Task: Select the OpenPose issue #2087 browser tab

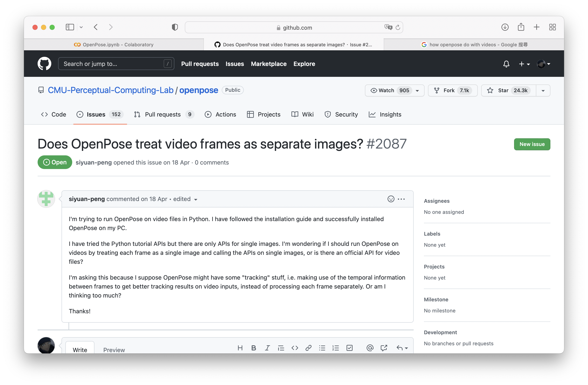Action: pos(294,45)
